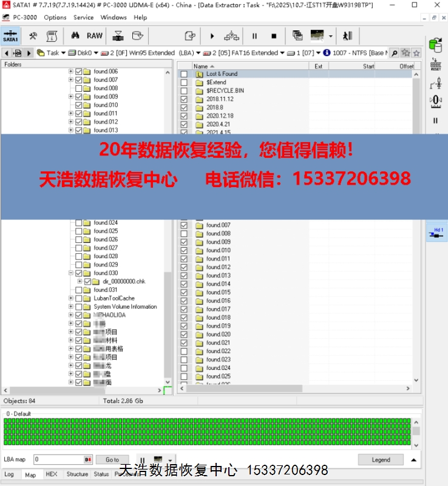This screenshot has height=486, width=448.
Task: Click the Legend button
Action: 381,460
